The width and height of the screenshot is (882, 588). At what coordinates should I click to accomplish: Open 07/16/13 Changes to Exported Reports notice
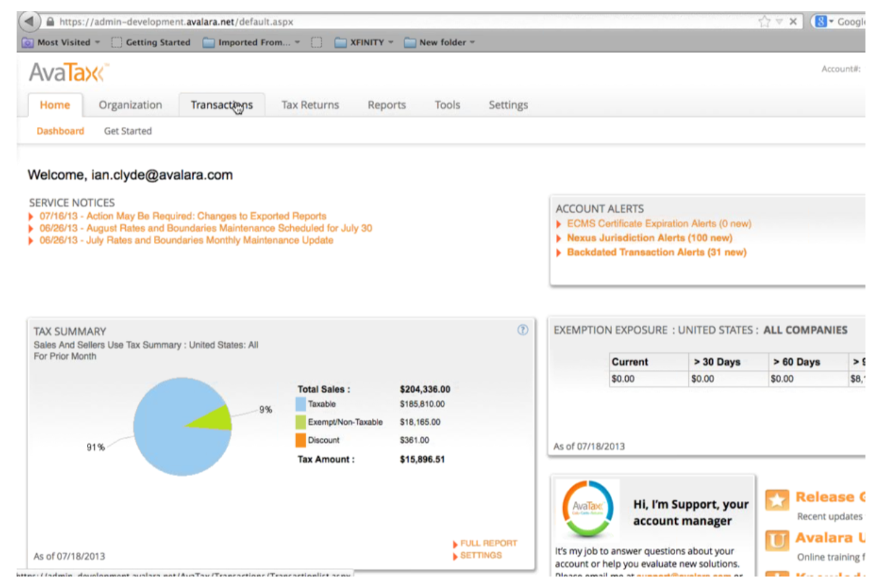183,216
